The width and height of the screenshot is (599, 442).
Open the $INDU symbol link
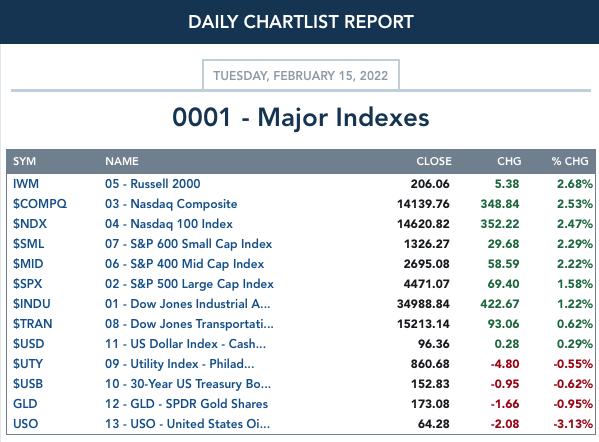click(x=32, y=304)
